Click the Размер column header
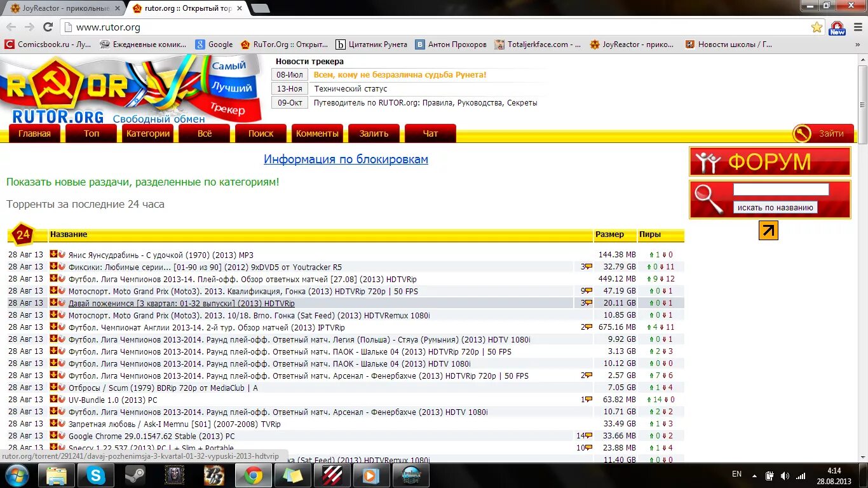The width and height of the screenshot is (868, 488). (609, 234)
